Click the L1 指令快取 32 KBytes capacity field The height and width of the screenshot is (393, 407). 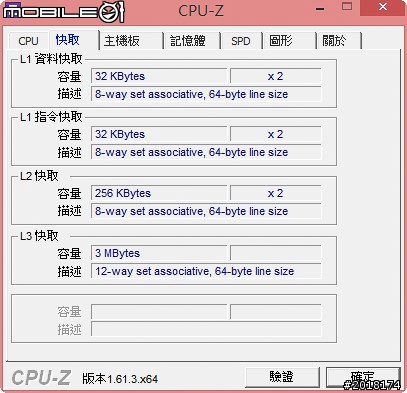coord(159,134)
